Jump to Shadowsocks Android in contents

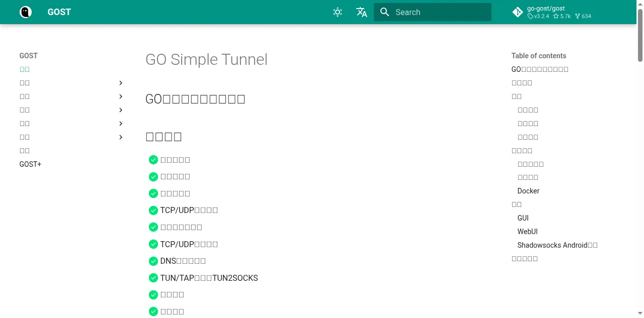557,245
